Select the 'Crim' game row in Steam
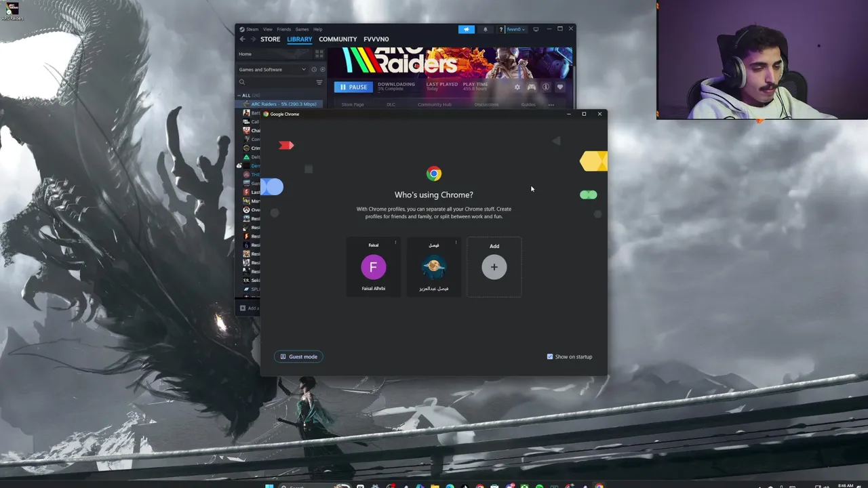This screenshot has width=868, height=488. point(252,148)
